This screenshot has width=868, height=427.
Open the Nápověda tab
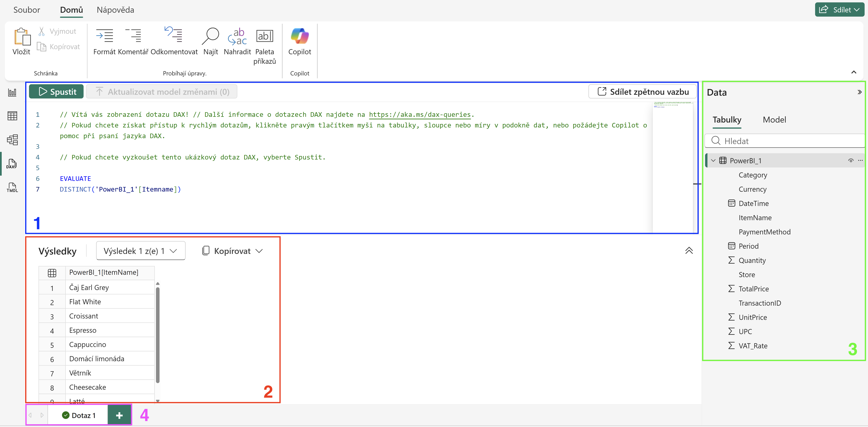(115, 10)
